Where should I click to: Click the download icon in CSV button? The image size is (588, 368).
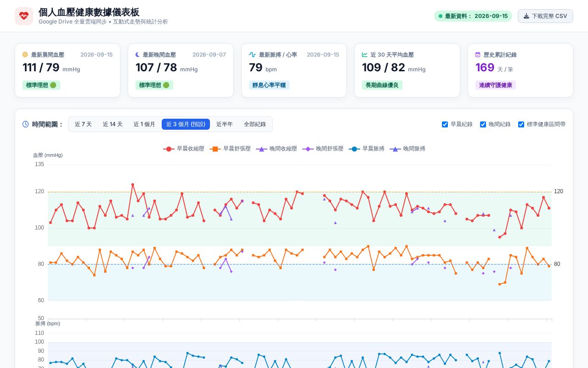point(526,16)
